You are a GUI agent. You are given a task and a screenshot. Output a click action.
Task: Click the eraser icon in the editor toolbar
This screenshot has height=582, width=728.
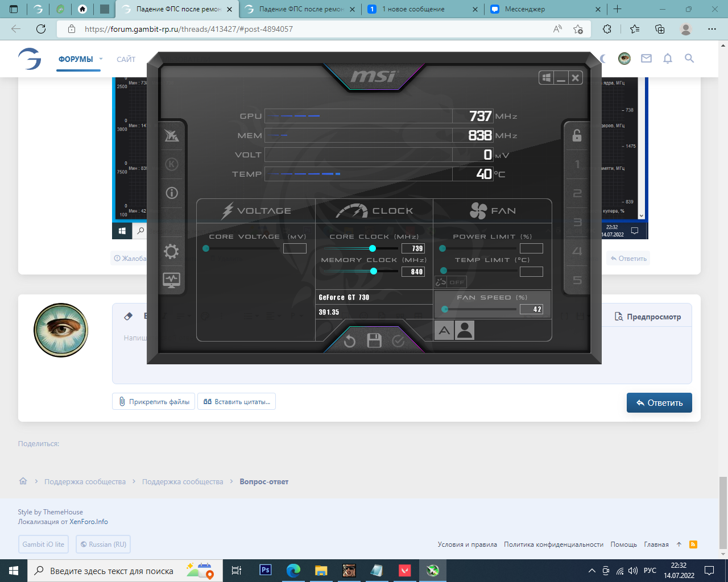(x=128, y=316)
